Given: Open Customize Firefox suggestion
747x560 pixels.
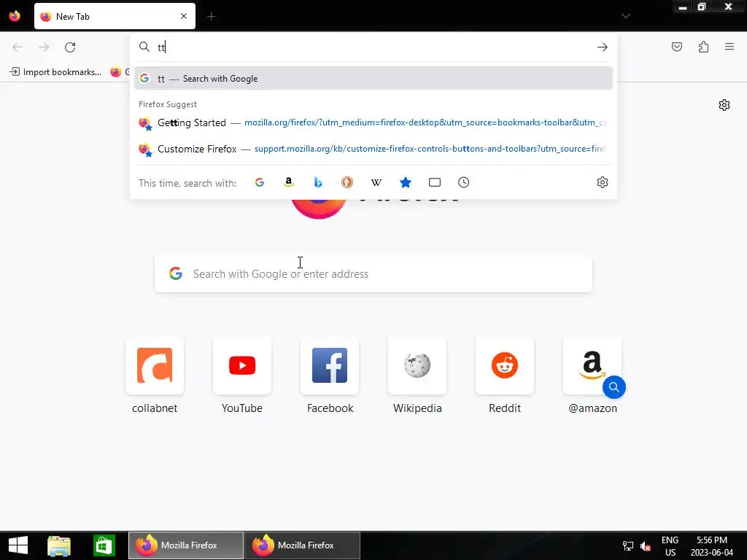Looking at the screenshot, I should pos(373,149).
